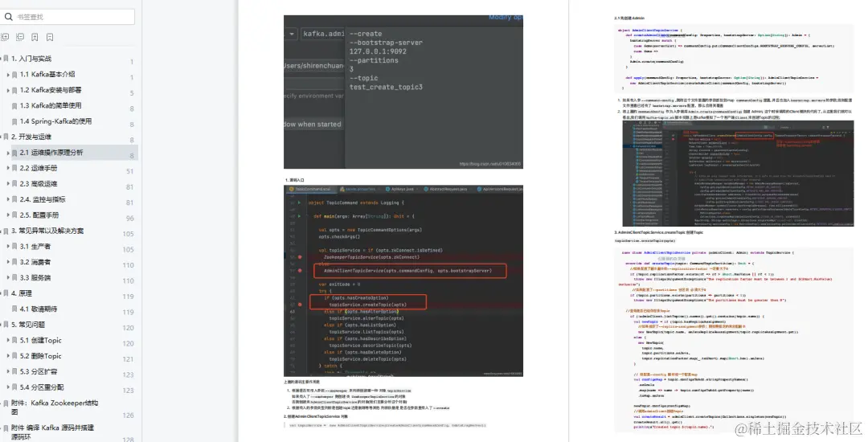Expand the 5.2 删除Topic arrow

click(x=8, y=356)
